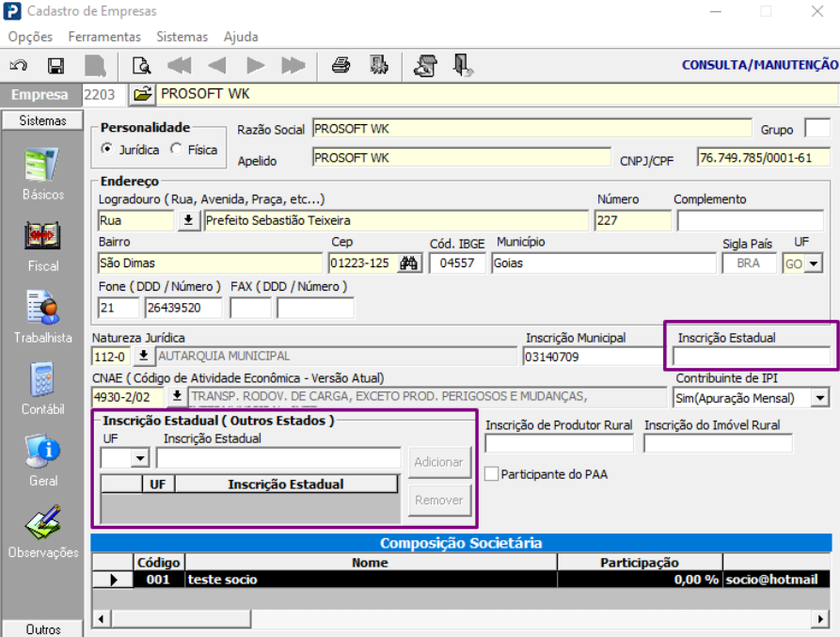Screen dimensions: 840x637
Task: Open the Trabalhista sidebar icon
Action: pyautogui.click(x=43, y=308)
